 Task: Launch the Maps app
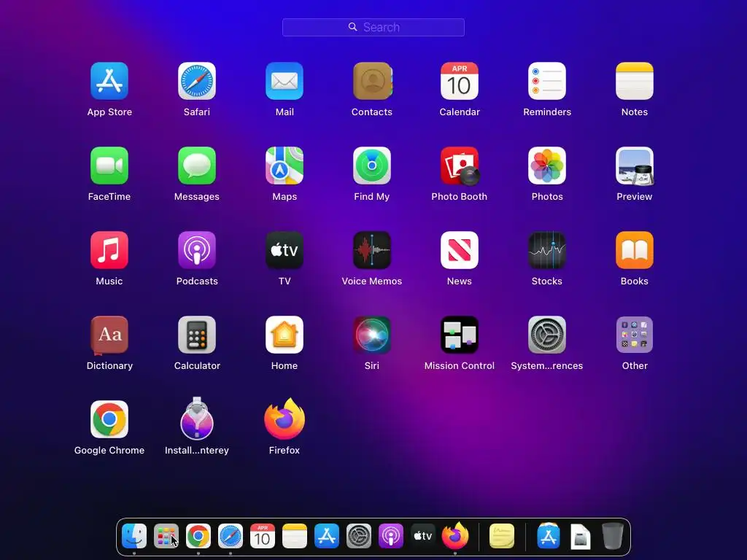(285, 166)
